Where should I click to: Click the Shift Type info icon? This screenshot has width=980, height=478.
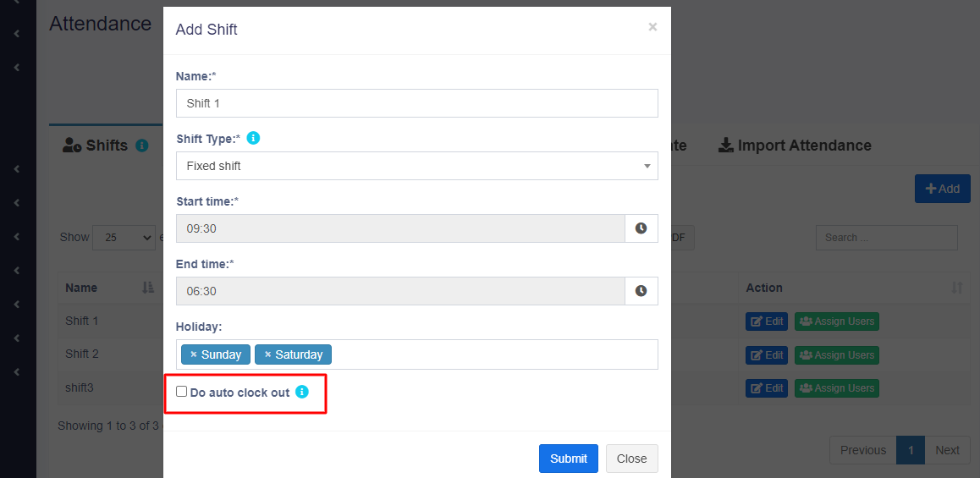[x=253, y=138]
